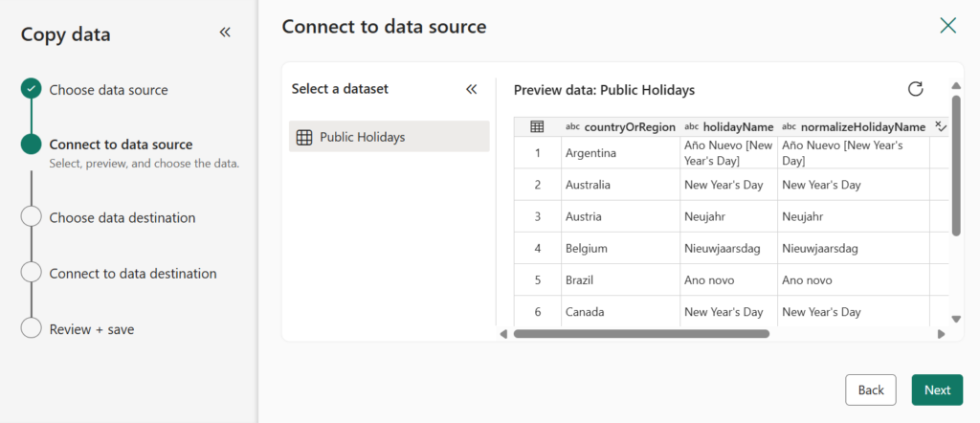
Task: Select the Connect to data destination step
Action: 132,273
